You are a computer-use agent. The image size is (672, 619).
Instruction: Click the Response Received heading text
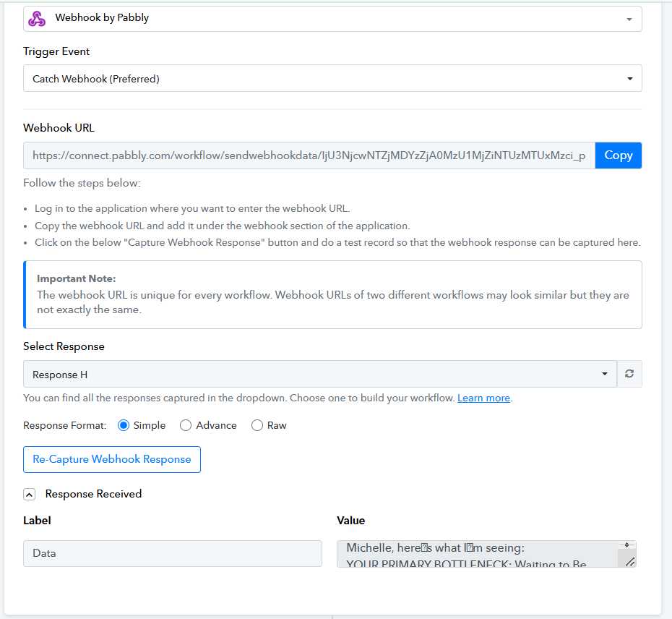click(x=93, y=494)
